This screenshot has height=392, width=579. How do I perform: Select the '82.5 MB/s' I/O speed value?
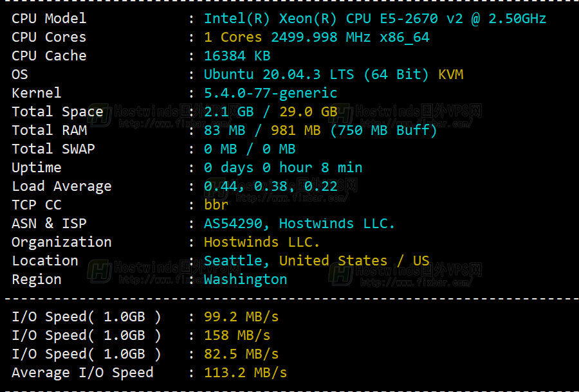(241, 354)
